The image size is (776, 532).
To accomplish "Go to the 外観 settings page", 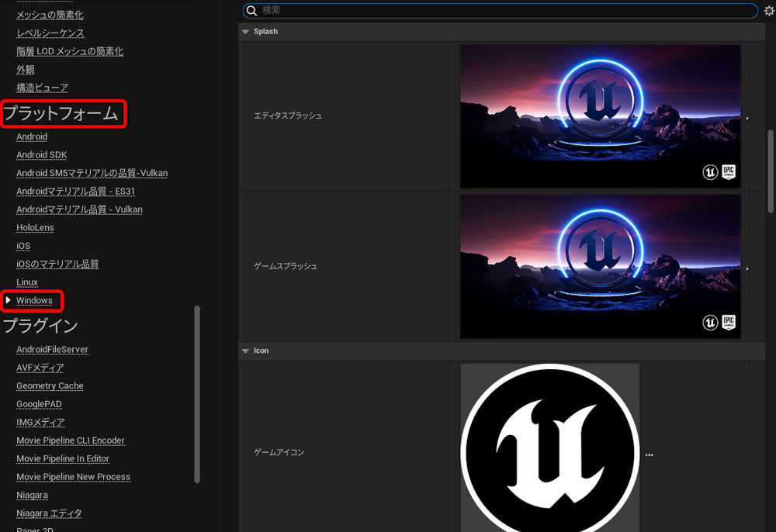I will [26, 70].
